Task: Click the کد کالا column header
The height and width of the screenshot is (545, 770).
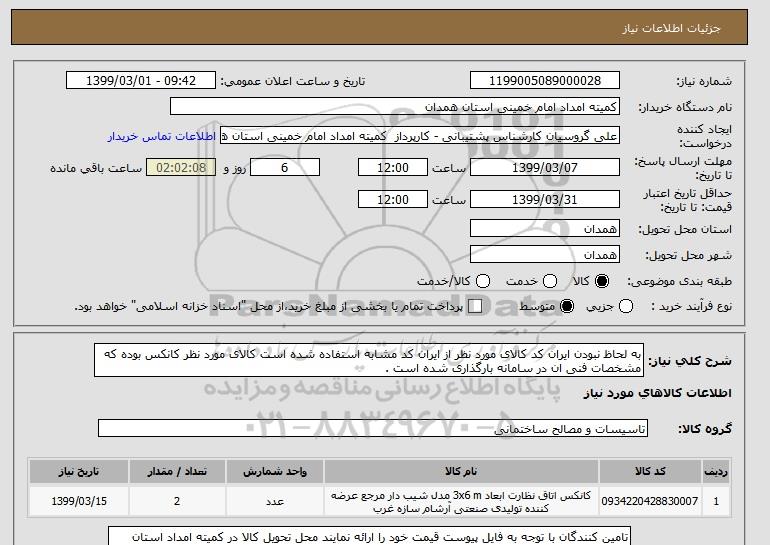Action: 650,471
